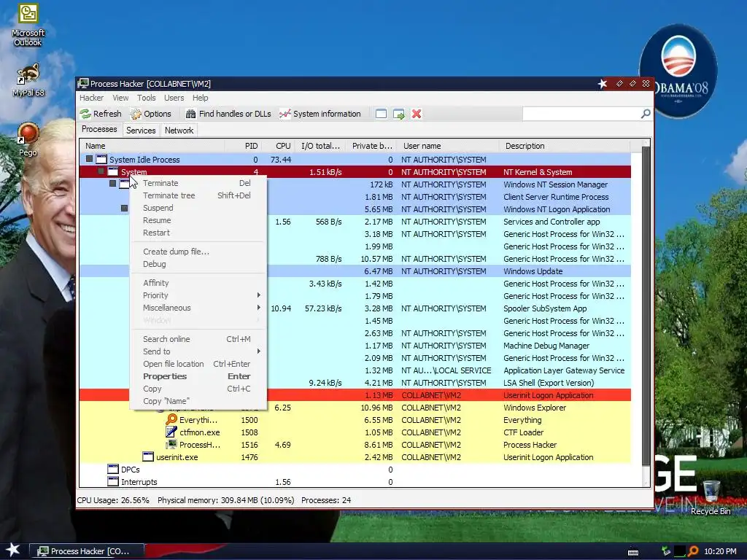
Task: Click the Interrupts row icon
Action: point(113,481)
